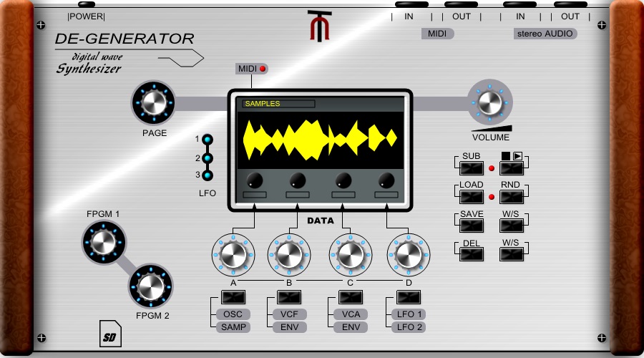
Task: Toggle LFO 2 indicator light
Action: (x=208, y=158)
